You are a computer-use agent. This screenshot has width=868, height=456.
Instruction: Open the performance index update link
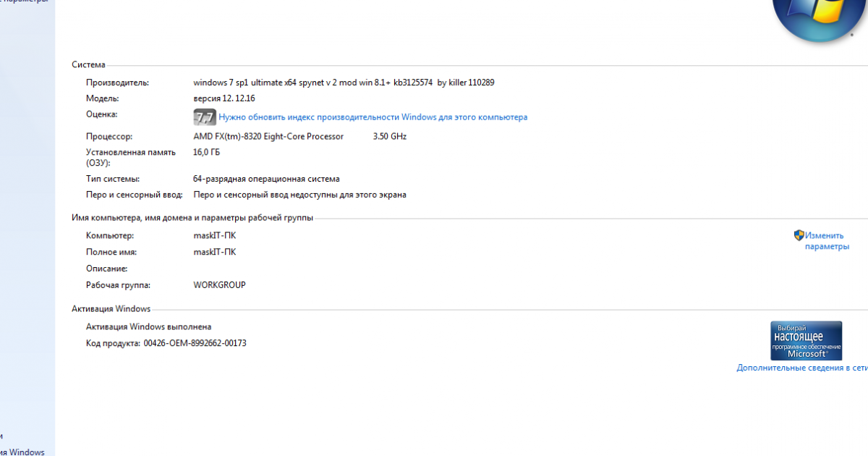coord(373,117)
